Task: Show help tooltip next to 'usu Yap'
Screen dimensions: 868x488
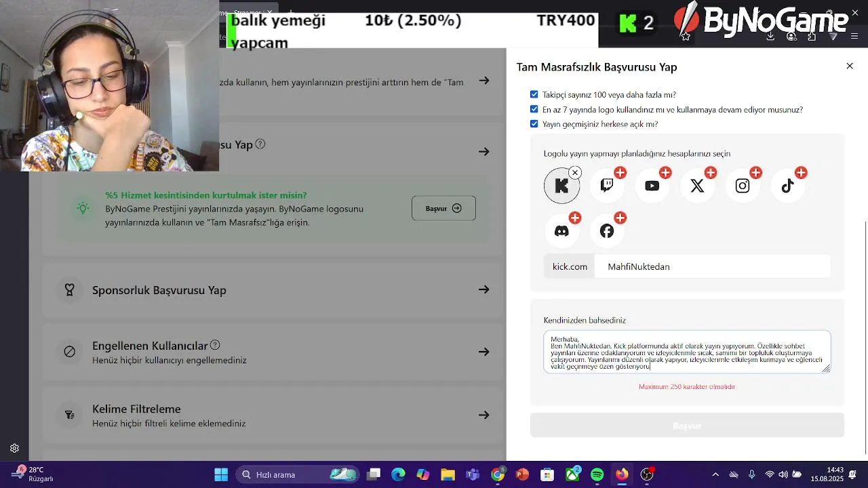Action: (260, 144)
